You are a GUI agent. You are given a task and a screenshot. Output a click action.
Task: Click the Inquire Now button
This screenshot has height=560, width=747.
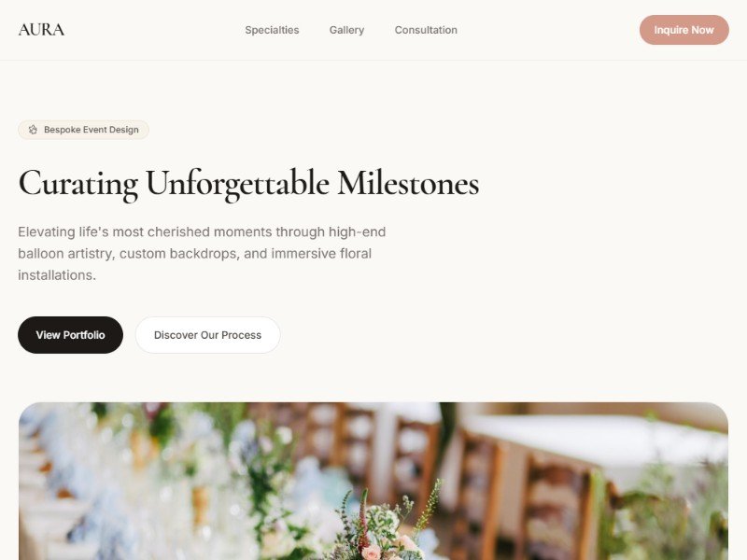tap(684, 30)
